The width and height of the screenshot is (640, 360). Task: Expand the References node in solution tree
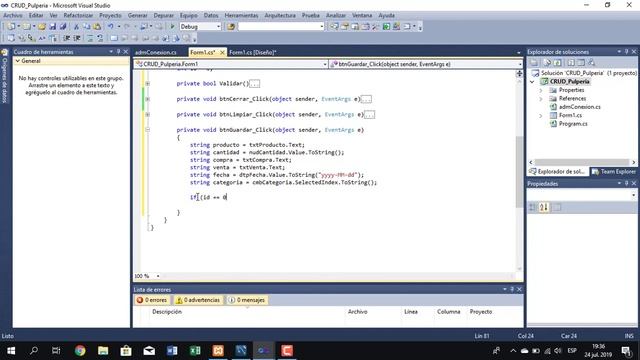point(541,99)
